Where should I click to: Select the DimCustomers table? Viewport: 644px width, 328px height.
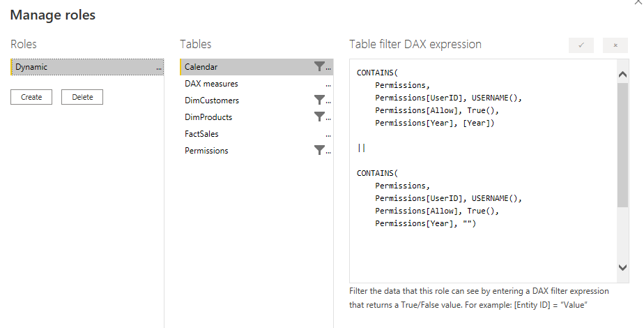[256, 100]
